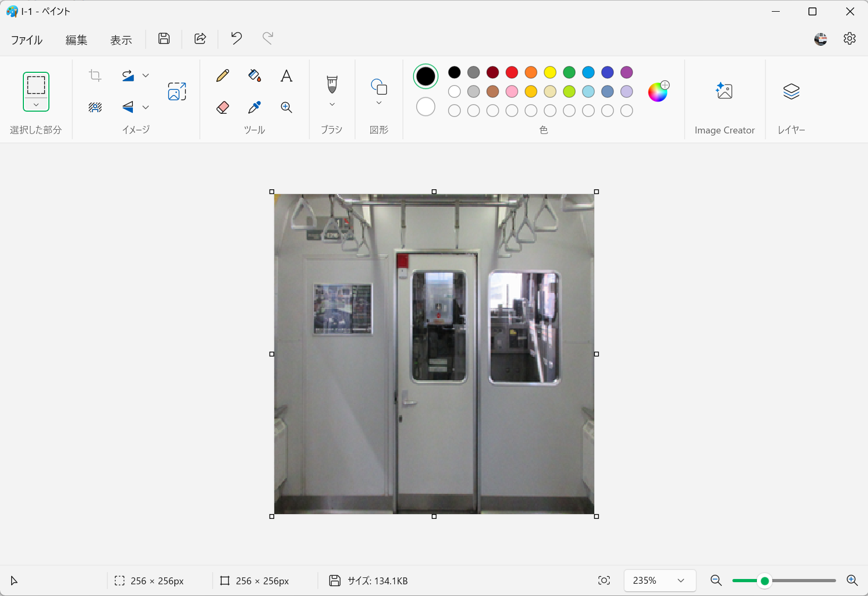
Task: Expand the Shapes dropdown chevron
Action: pos(379,103)
